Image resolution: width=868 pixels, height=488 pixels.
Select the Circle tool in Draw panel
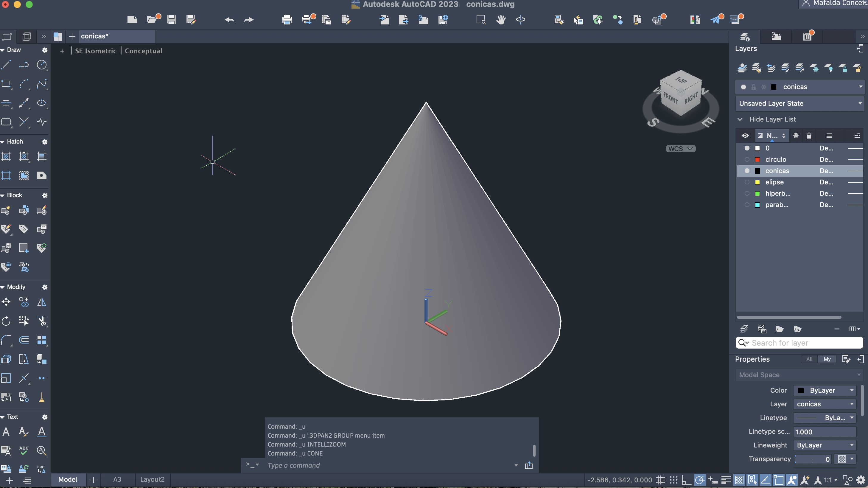[x=42, y=65]
